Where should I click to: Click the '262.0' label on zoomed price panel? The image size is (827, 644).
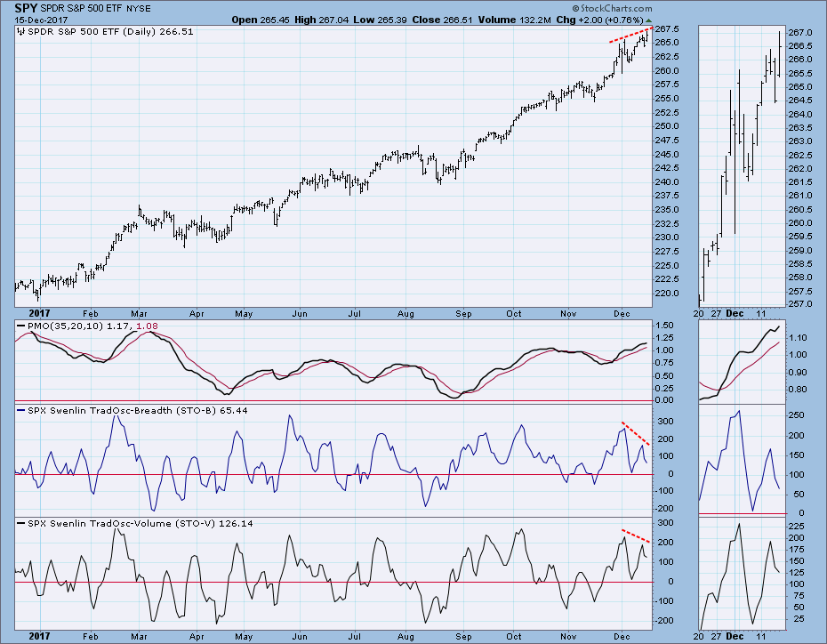pyautogui.click(x=800, y=169)
